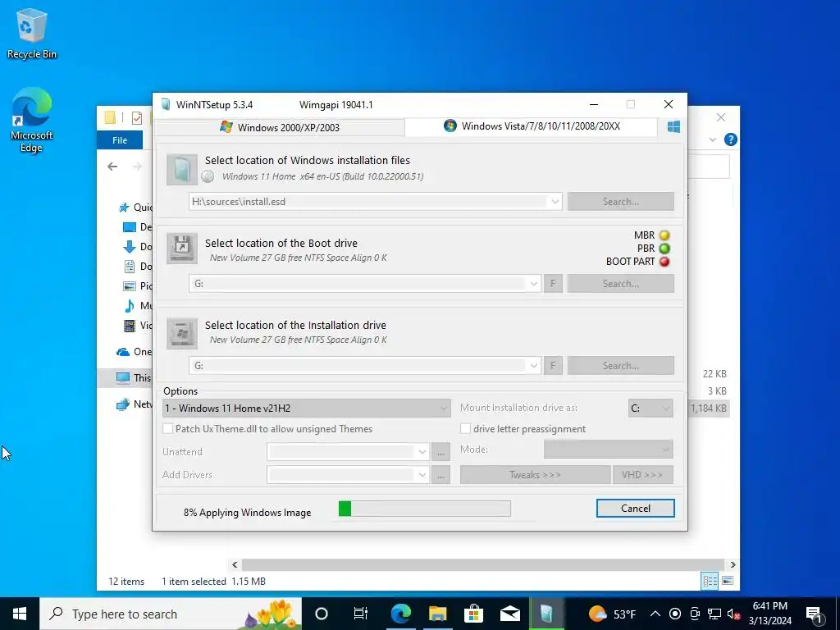Open the notification center icon
This screenshot has width=840, height=630.
pyautogui.click(x=815, y=614)
